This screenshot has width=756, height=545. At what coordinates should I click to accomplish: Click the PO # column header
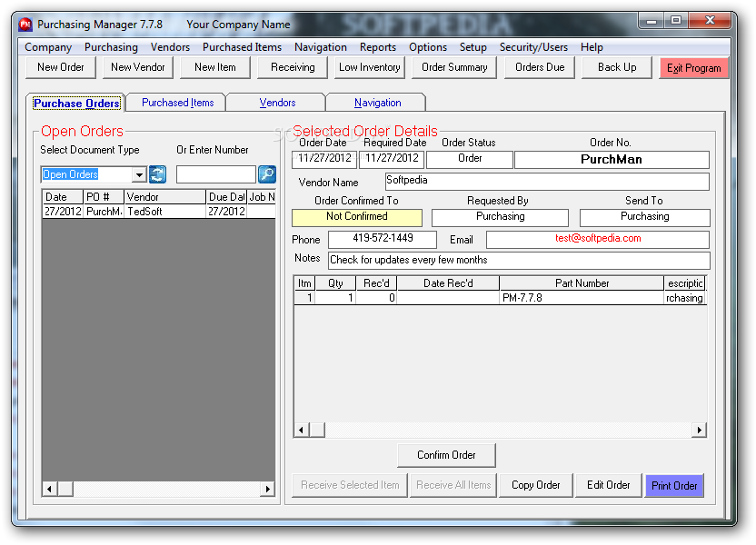(104, 197)
